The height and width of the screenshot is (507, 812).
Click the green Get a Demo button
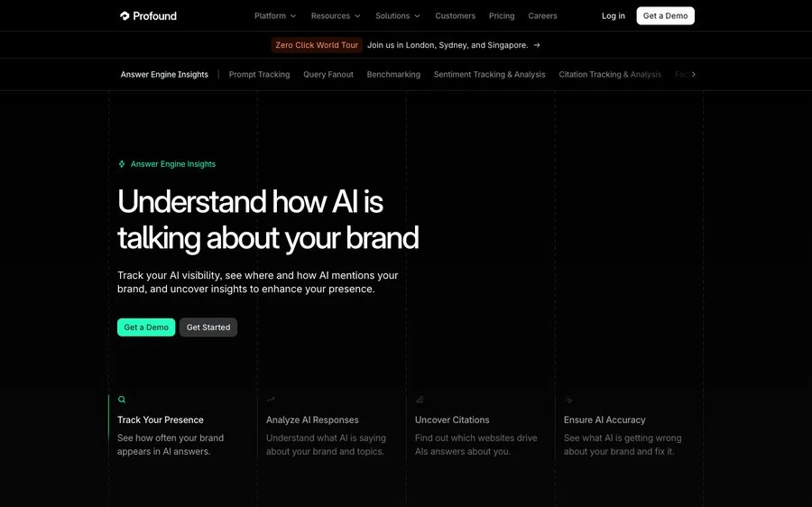pyautogui.click(x=146, y=327)
